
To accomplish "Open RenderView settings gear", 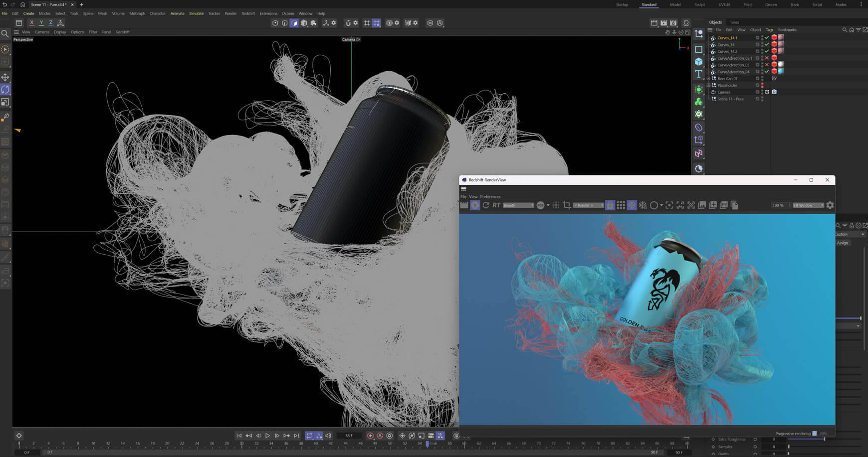I will coord(830,205).
